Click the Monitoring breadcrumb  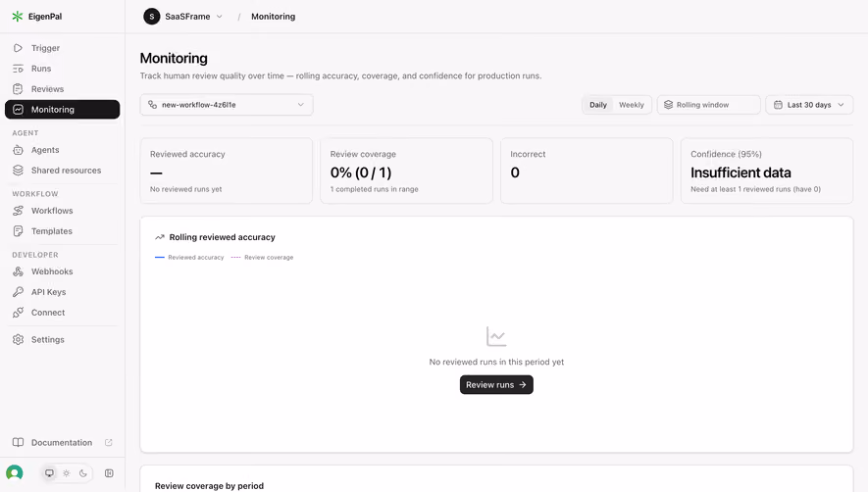pos(273,17)
